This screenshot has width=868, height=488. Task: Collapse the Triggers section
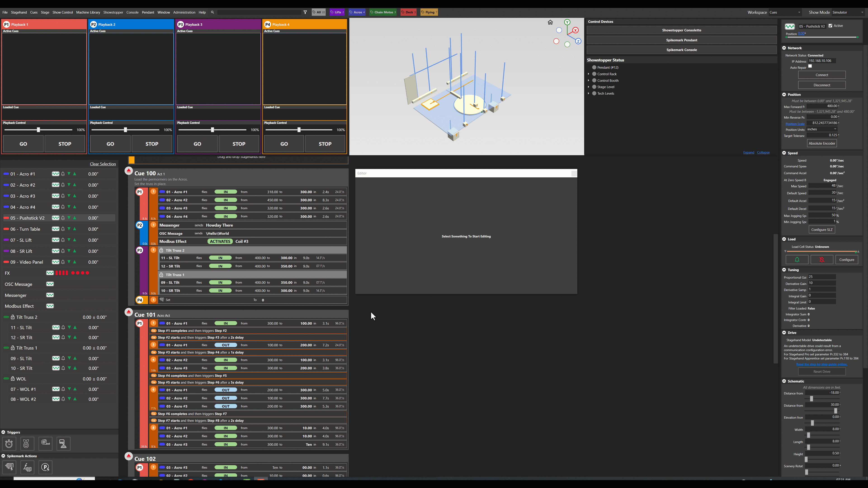coord(3,432)
